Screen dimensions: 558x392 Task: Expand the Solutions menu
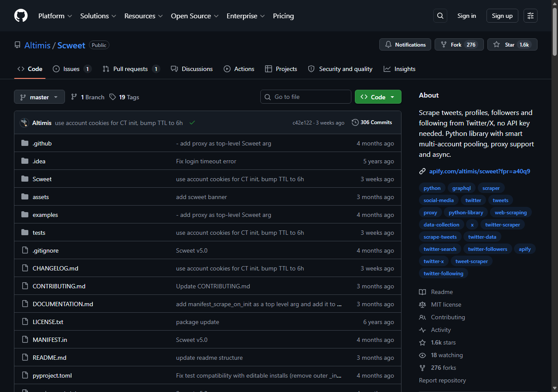point(98,16)
